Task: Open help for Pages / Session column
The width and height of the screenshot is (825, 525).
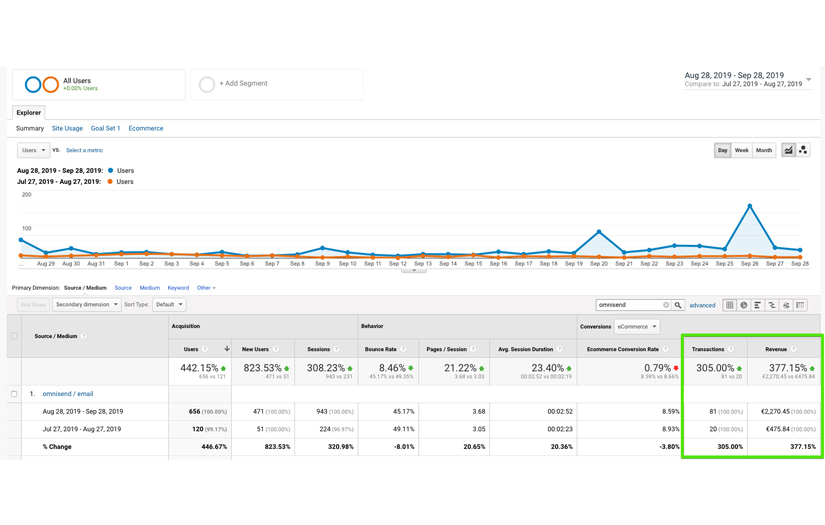Action: pos(473,349)
